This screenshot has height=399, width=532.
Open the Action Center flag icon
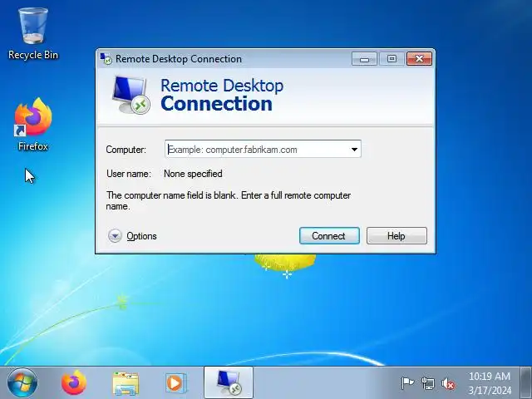coord(407,383)
